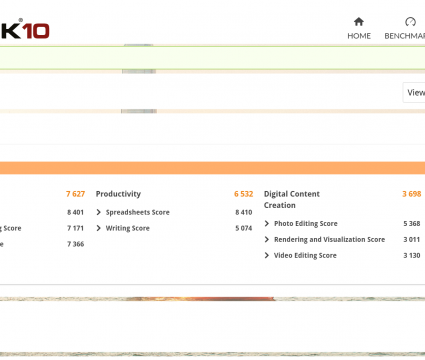Click the orange results header bar
This screenshot has width=425, height=360.
point(212,168)
